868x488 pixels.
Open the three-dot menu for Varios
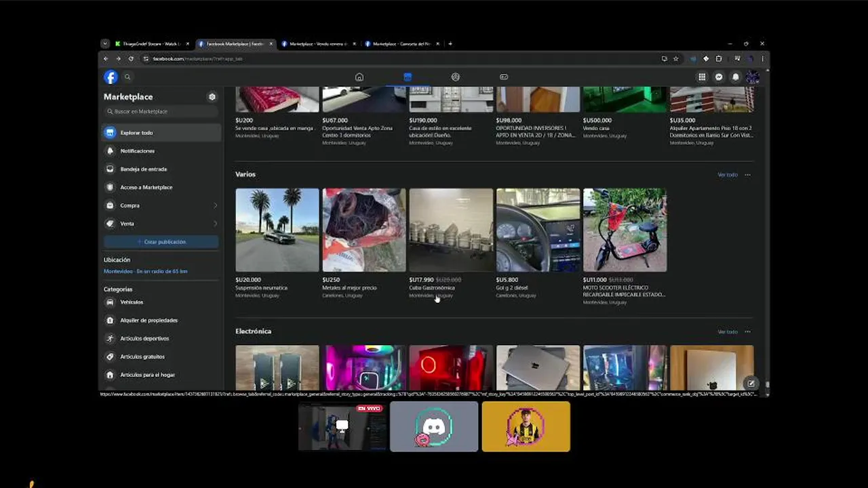(747, 175)
